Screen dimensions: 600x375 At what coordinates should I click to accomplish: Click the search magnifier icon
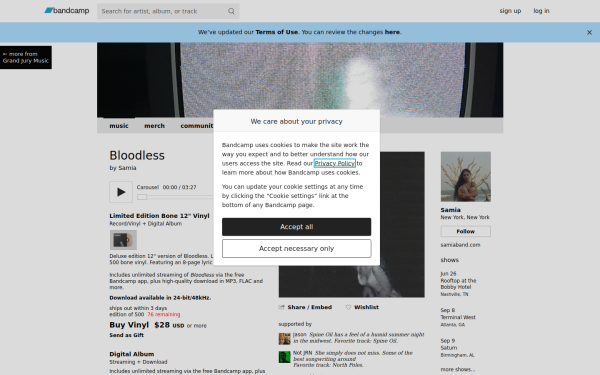(x=231, y=11)
